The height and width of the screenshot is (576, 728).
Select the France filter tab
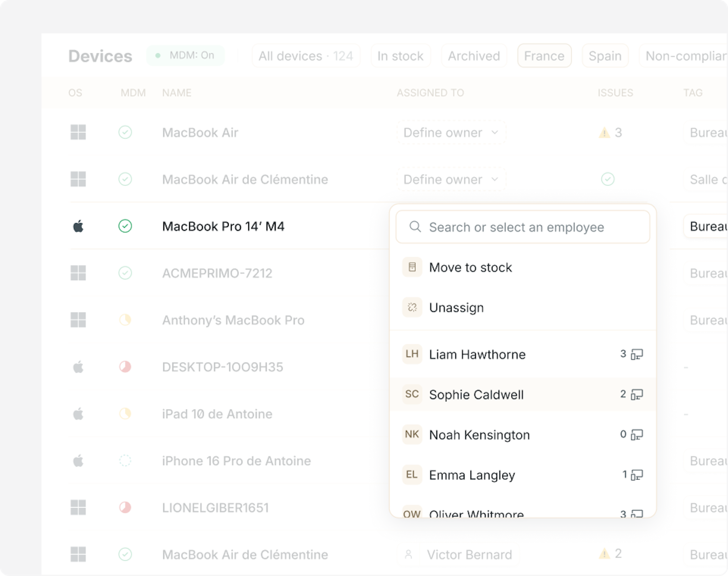click(544, 56)
